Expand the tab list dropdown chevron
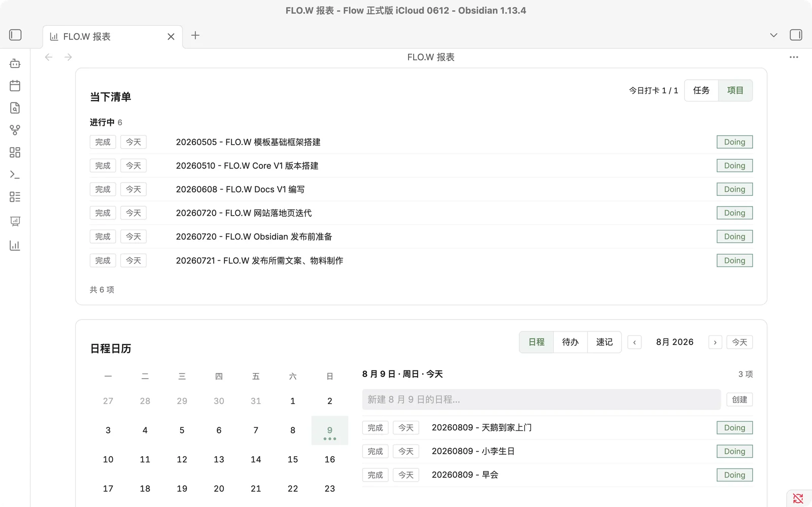 [773, 35]
